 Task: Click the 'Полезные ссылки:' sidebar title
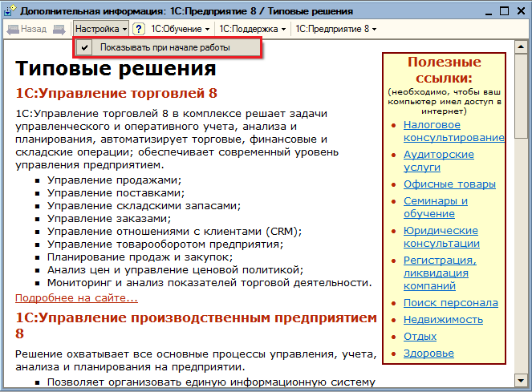[444, 70]
